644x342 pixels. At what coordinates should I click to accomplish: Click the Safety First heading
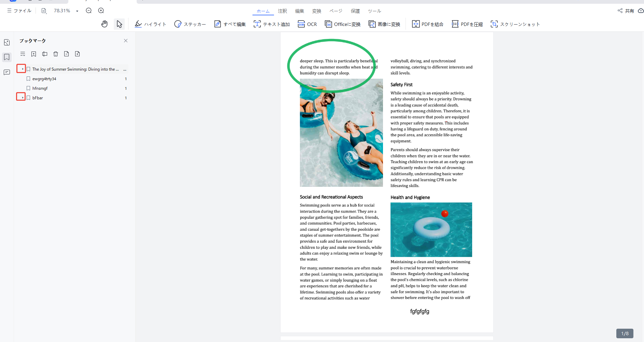401,85
